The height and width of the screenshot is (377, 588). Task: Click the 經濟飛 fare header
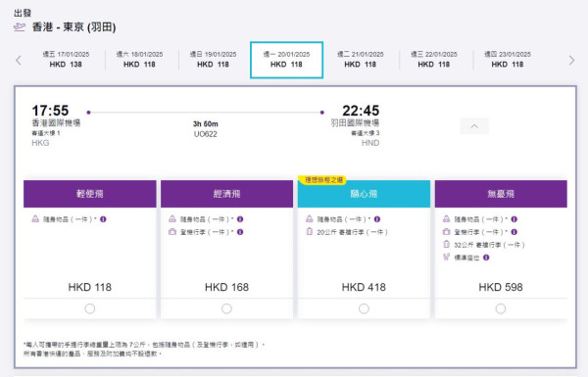tap(227, 194)
